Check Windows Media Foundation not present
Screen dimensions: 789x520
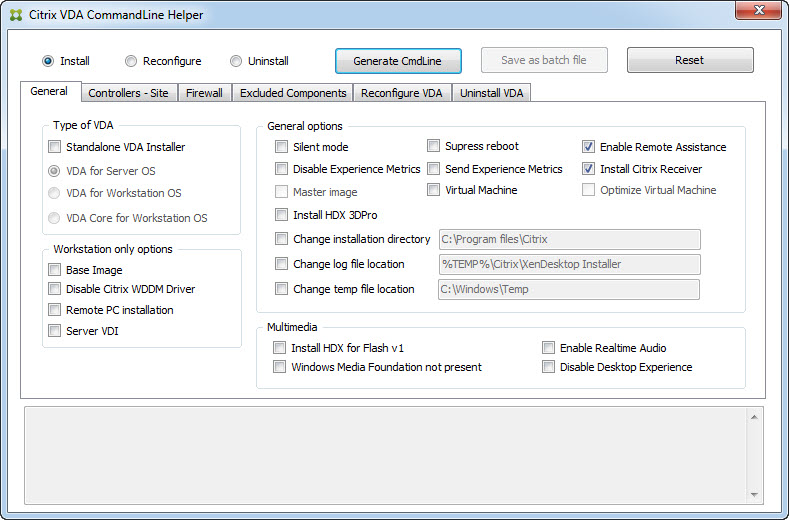(279, 367)
